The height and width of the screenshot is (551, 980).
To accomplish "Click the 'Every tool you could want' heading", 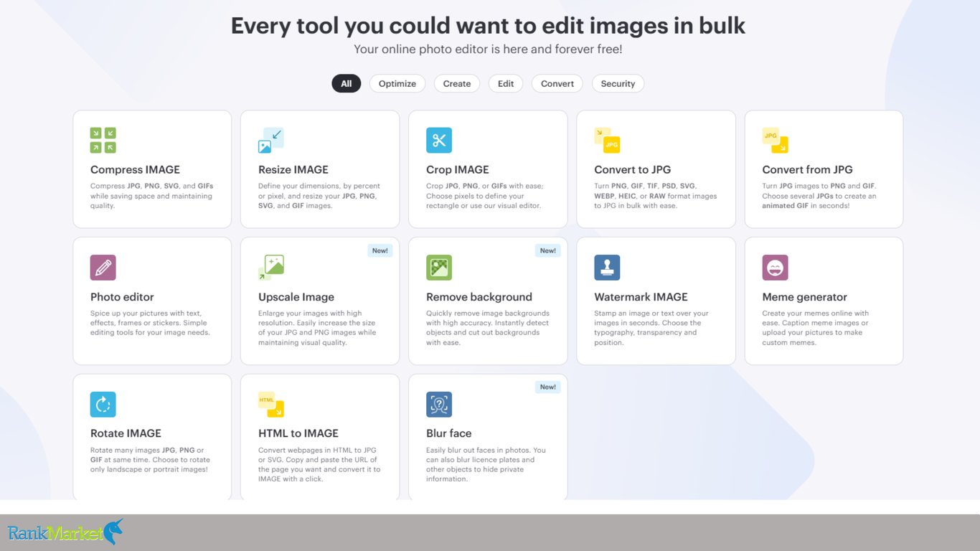I will [x=488, y=26].
